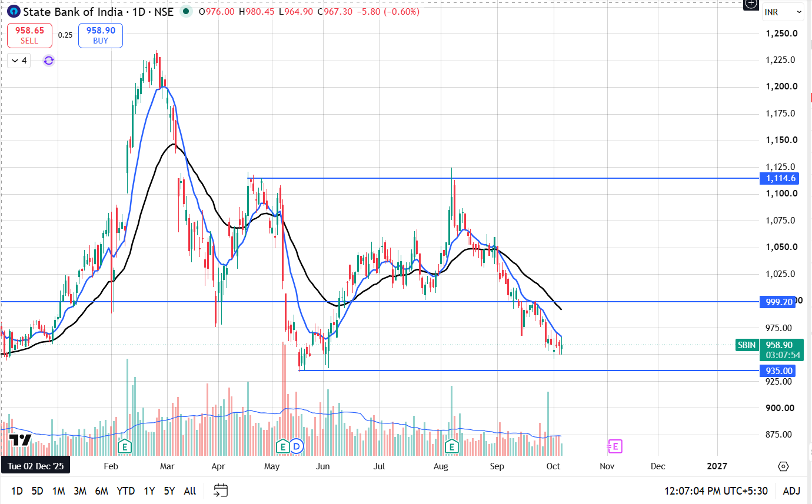Toggle the ADJ adjustment setting
Viewport: 812px width, 504px height.
click(x=791, y=490)
